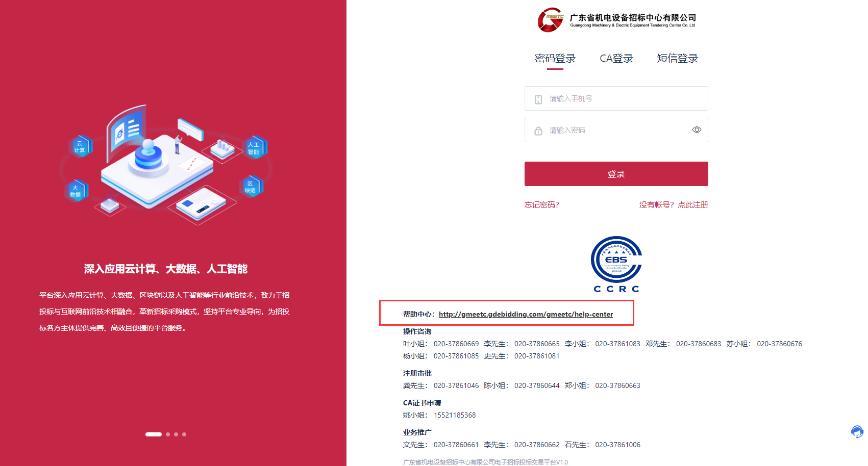Select the 区块链 hexagon icon
Viewport: 868px width, 466px height.
point(251,187)
